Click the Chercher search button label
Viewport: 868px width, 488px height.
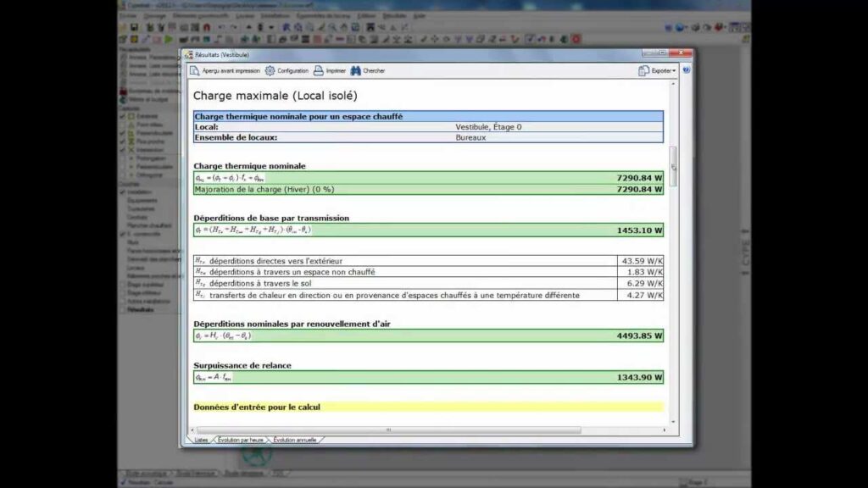tap(374, 71)
